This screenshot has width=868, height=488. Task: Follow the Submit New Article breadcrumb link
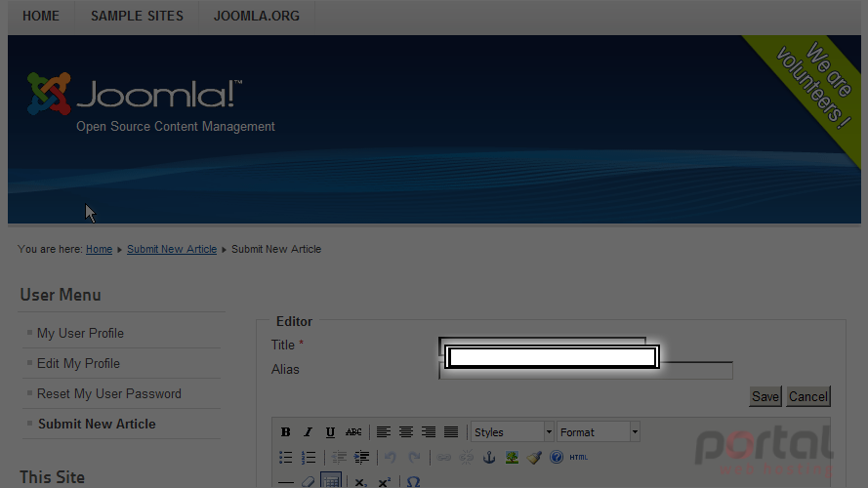(172, 249)
